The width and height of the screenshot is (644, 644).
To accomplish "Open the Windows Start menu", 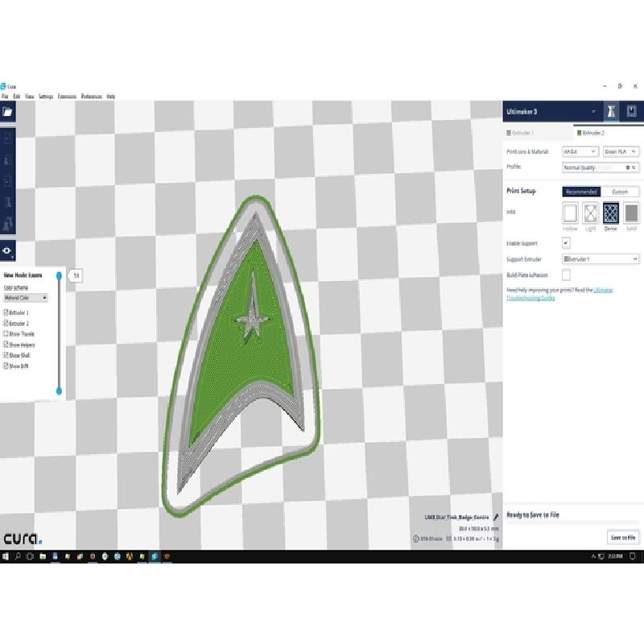I will pyautogui.click(x=6, y=556).
